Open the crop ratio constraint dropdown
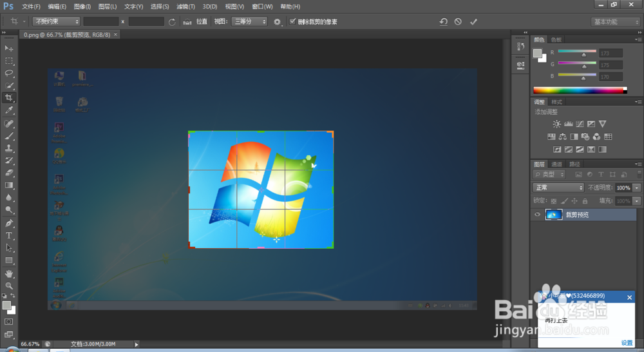Image resolution: width=644 pixels, height=352 pixels. coord(56,21)
